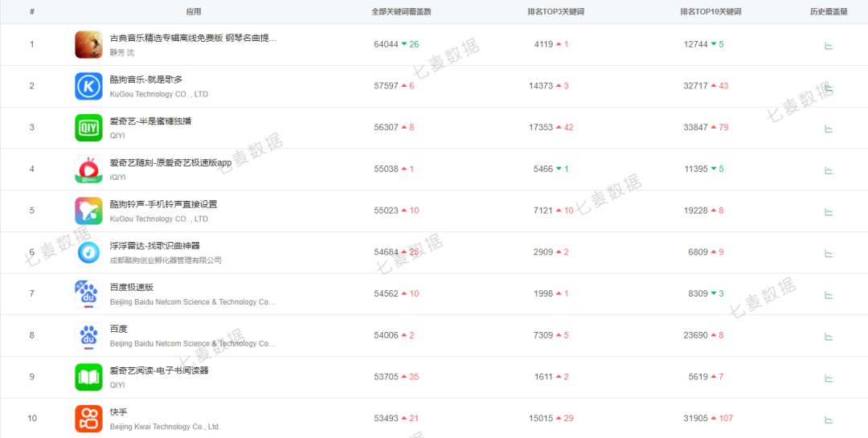
Task: Open the 浮浮雷达 blue music note icon
Action: coord(88,252)
